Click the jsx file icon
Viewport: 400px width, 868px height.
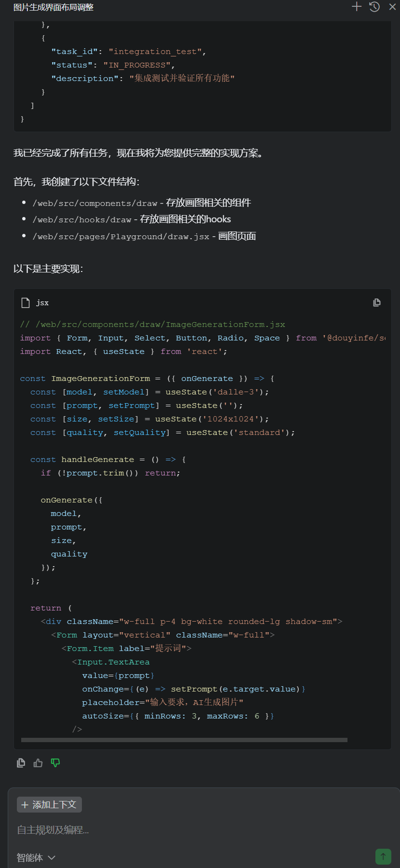tap(26, 302)
